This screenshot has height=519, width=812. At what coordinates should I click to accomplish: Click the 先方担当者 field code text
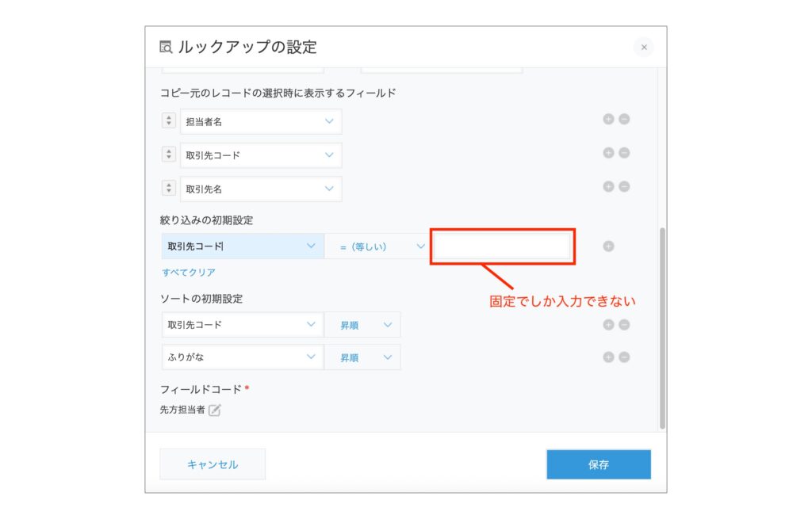pos(182,410)
